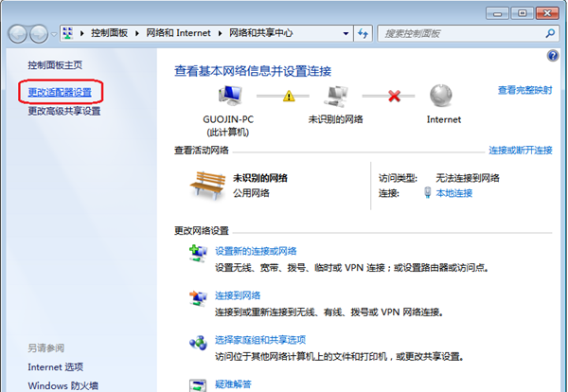Expand the arrow before 网络和 Internet breadcrumb

point(137,33)
